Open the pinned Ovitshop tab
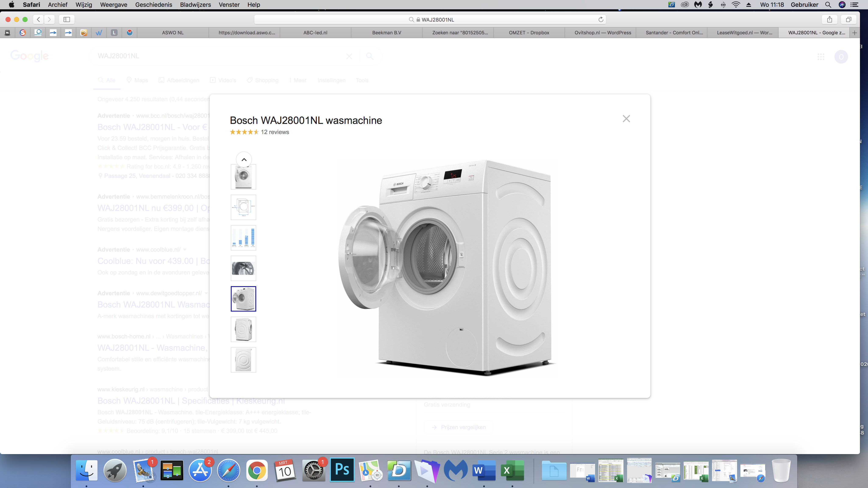The height and width of the screenshot is (488, 868). 38,33
